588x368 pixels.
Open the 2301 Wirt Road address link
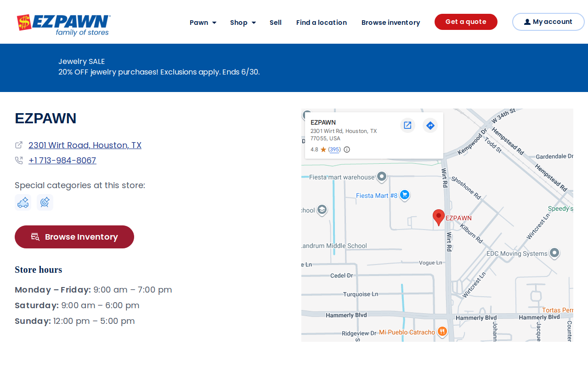[85, 145]
